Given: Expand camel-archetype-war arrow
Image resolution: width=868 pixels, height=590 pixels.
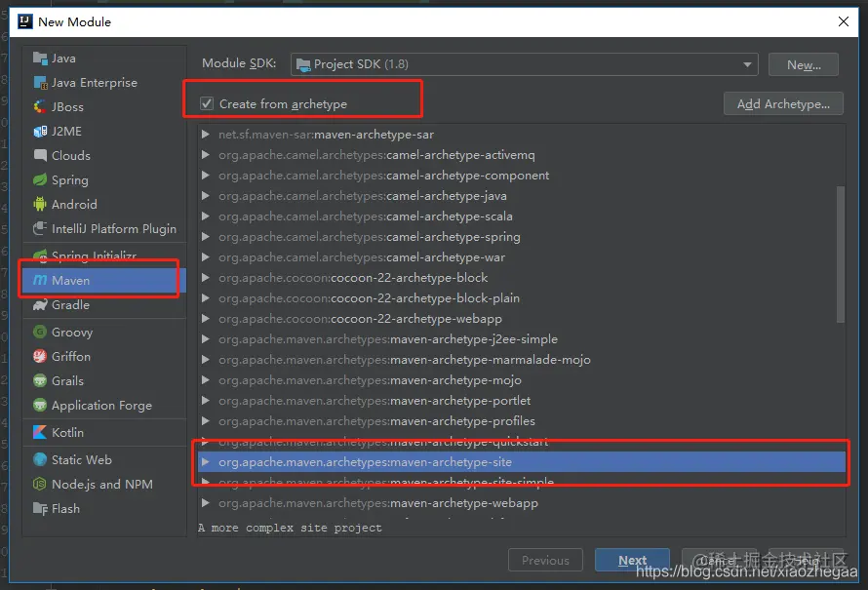Looking at the screenshot, I should click(206, 257).
